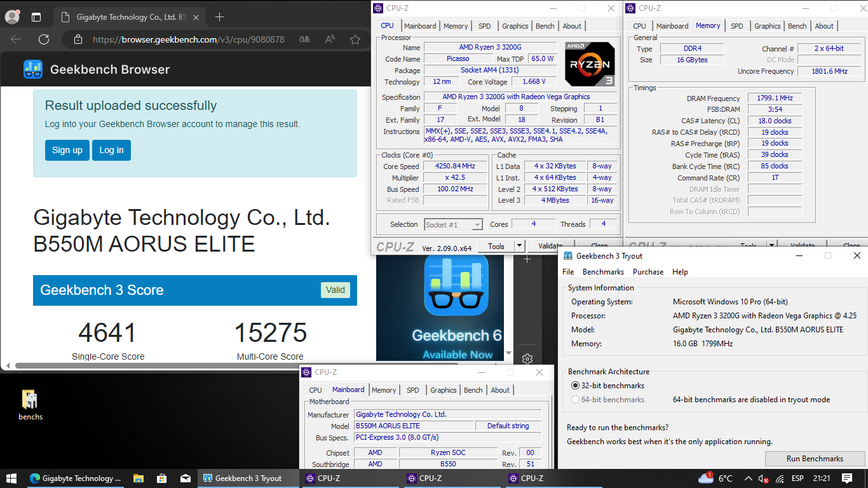The image size is (868, 488).
Task: Open Graphics tab in top-right CPU-Z window
Action: point(767,26)
